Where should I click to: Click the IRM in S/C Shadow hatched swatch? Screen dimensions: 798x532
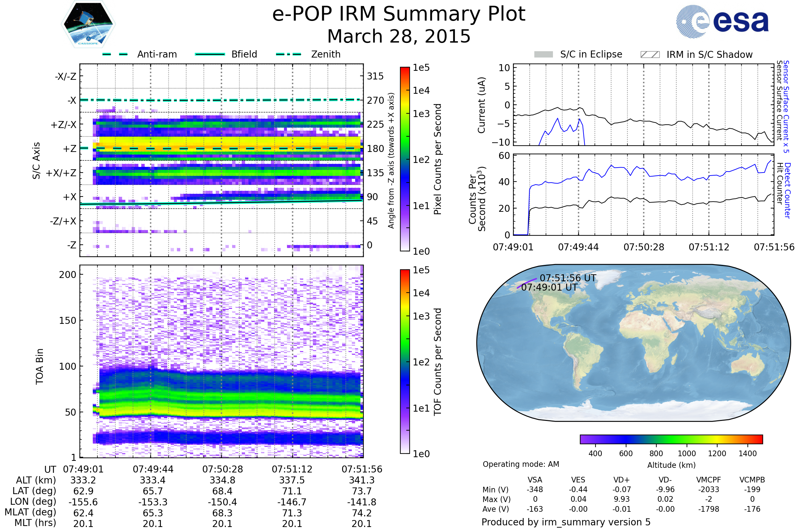click(x=650, y=55)
